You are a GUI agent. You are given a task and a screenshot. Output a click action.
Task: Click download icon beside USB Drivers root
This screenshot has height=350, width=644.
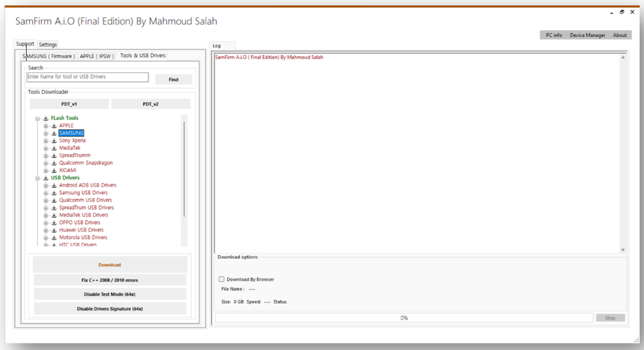46,179
